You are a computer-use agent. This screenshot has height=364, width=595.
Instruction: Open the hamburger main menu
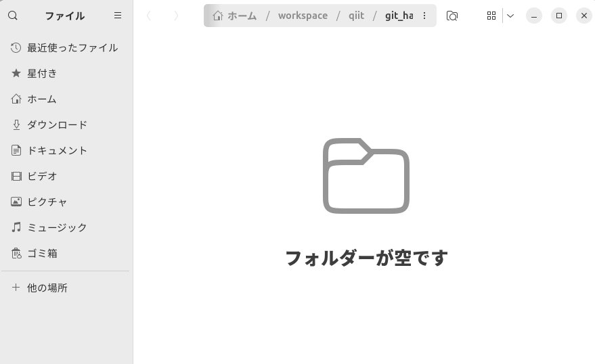coord(118,15)
